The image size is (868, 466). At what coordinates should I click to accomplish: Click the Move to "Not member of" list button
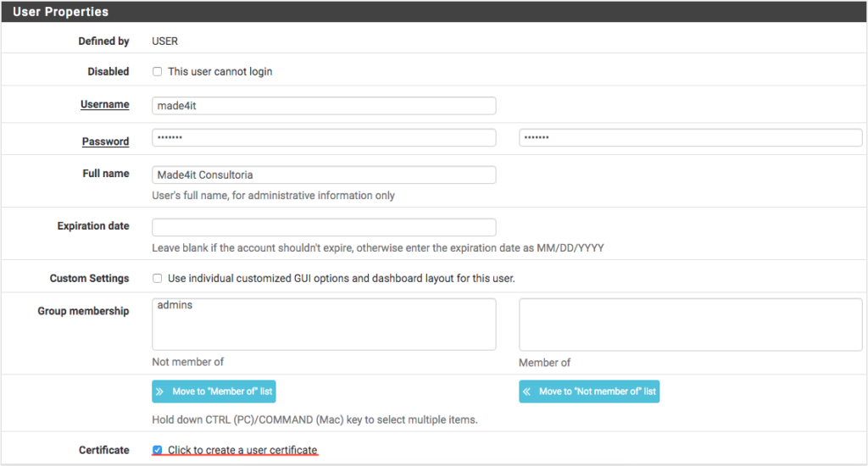click(589, 391)
